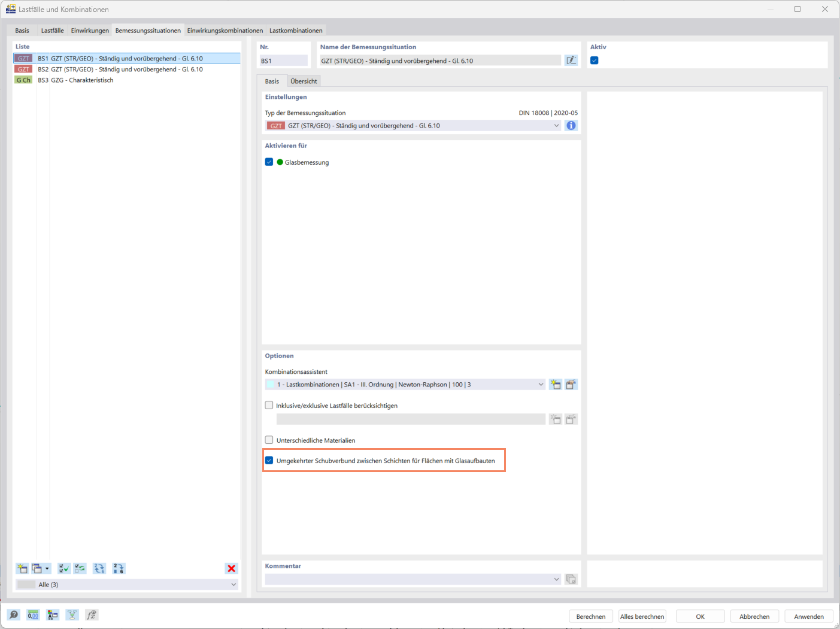Open the Übersicht tab
This screenshot has height=629, width=840.
click(x=302, y=80)
